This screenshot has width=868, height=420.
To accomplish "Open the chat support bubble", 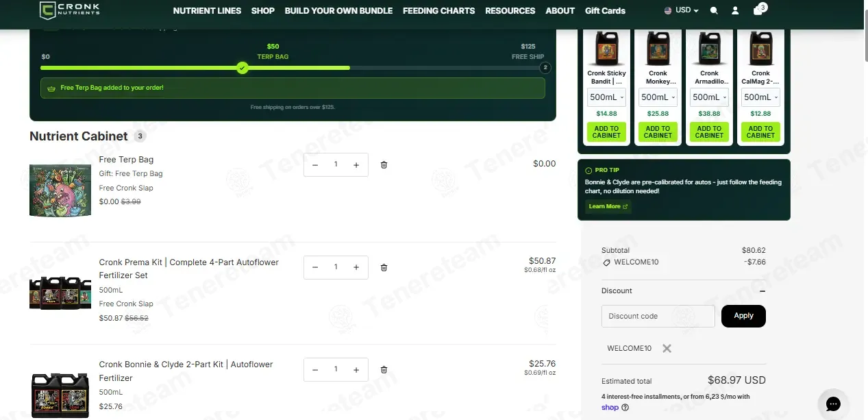I will coord(833,404).
